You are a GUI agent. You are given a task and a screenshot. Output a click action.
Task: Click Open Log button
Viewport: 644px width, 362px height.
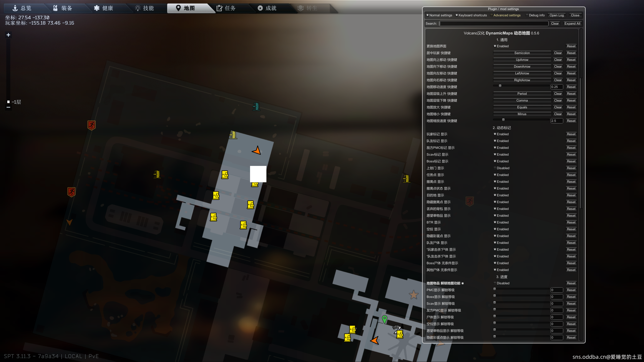[556, 15]
